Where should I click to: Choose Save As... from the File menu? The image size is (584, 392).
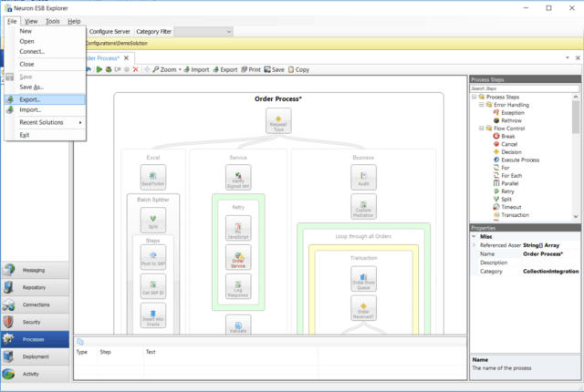click(x=46, y=87)
